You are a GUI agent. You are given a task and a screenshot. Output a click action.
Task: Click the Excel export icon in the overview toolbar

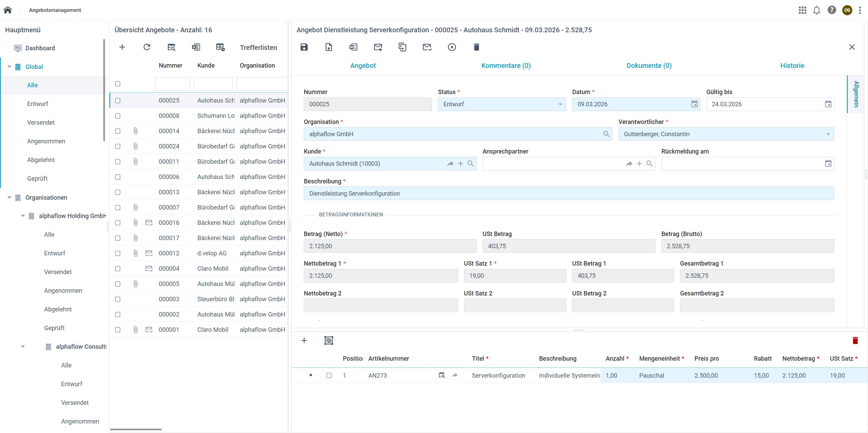click(x=196, y=47)
